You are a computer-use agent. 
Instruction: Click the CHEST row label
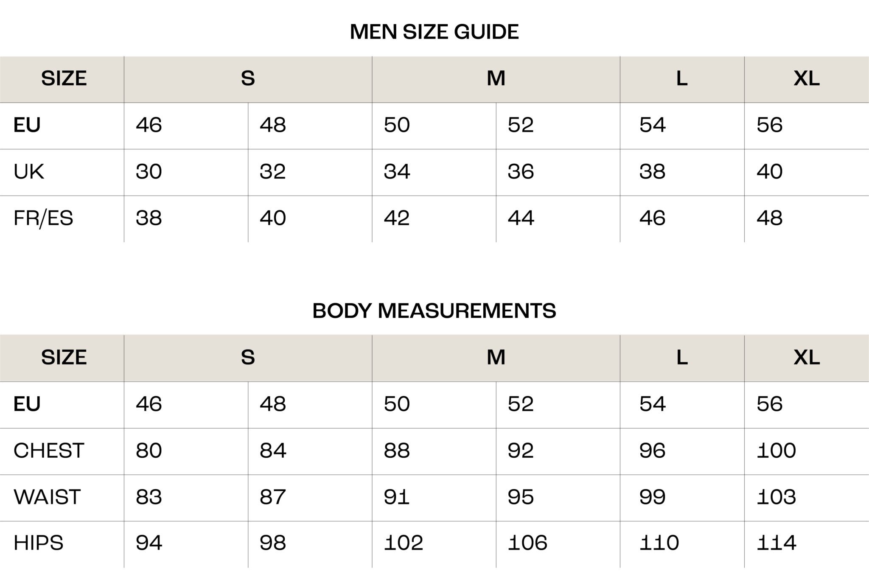coord(49,451)
